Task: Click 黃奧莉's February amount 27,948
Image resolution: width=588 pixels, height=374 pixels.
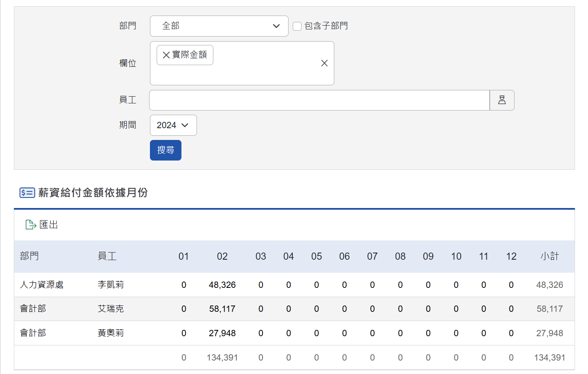Action: (x=222, y=333)
